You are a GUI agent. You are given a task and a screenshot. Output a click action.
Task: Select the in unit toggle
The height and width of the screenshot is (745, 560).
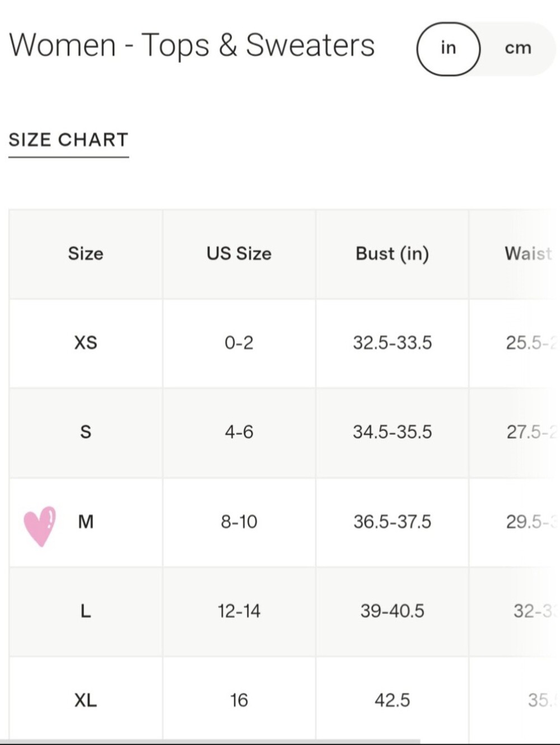448,49
